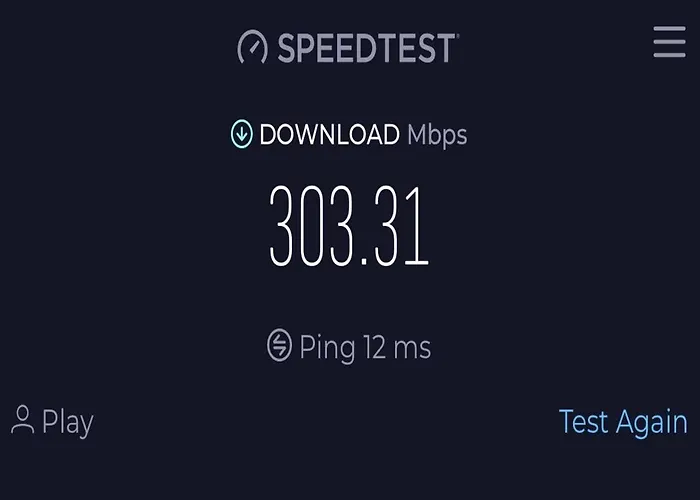Click the letter S starting the SPEEDTEST logo
This screenshot has width=700, height=500.
[x=287, y=48]
